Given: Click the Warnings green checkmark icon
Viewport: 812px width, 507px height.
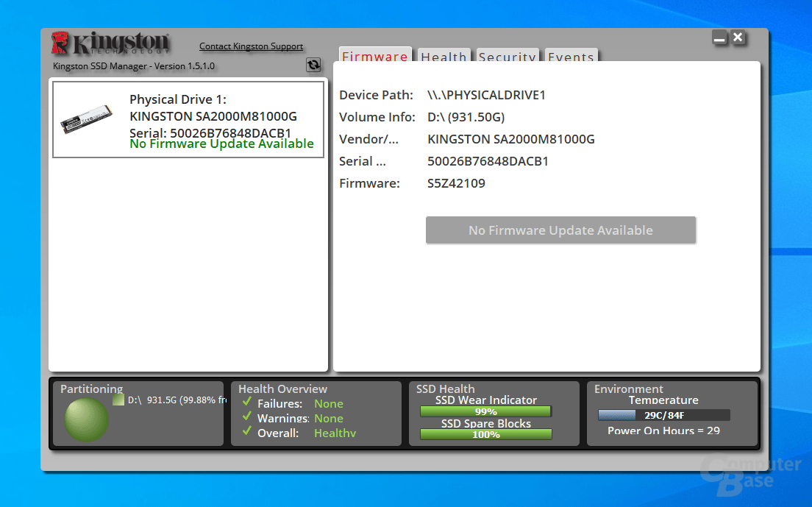Looking at the screenshot, I should point(247,416).
